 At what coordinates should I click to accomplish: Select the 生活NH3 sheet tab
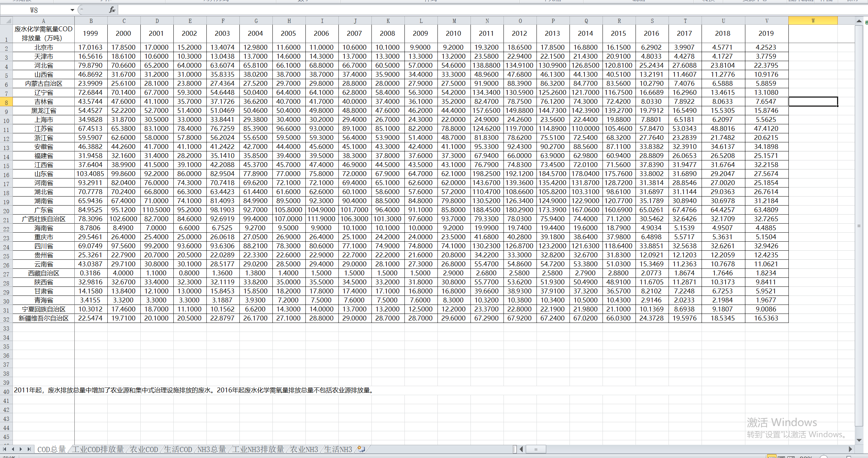tap(338, 449)
